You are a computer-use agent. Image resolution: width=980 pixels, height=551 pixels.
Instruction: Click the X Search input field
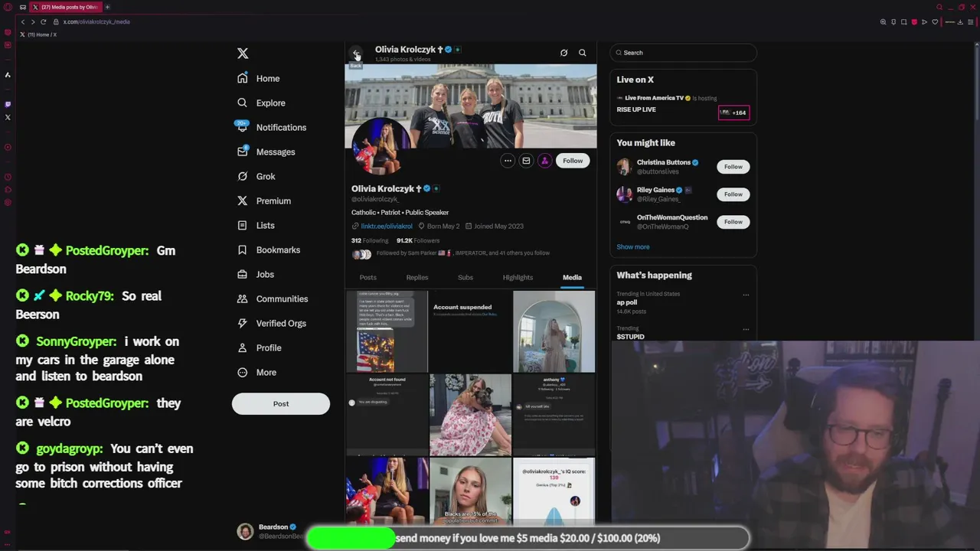click(684, 53)
